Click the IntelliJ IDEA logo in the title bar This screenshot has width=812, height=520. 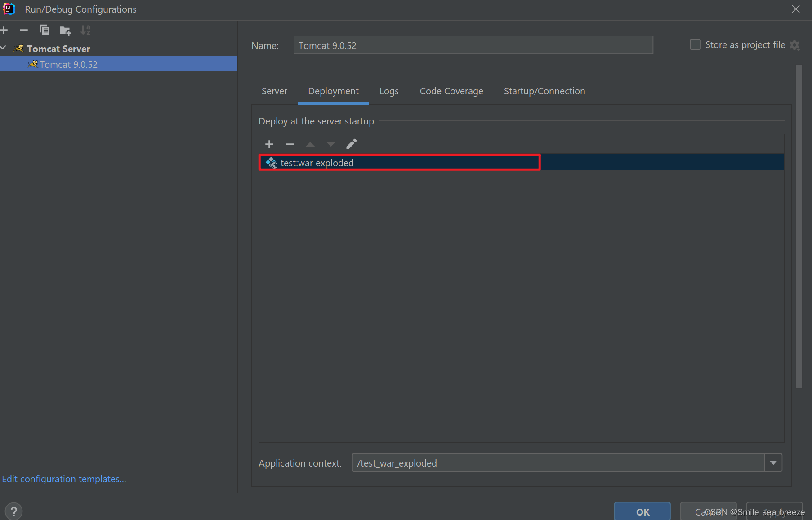click(x=9, y=9)
